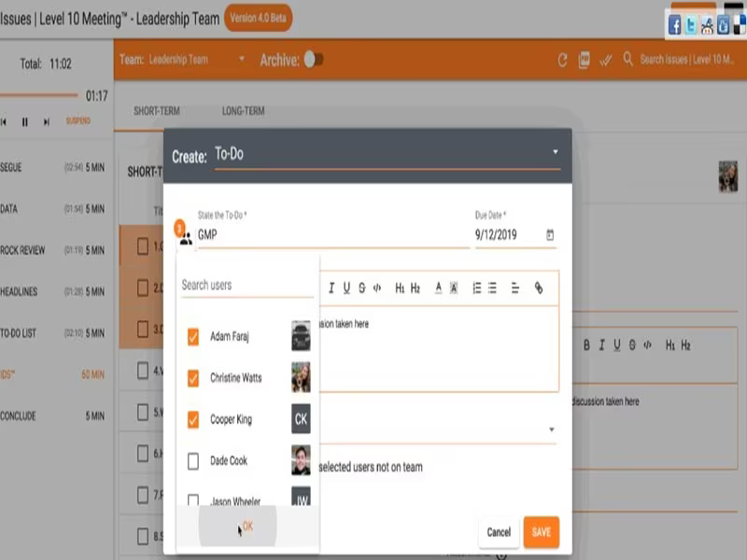
Task: Open the Create type dropdown arrow
Action: pyautogui.click(x=555, y=152)
